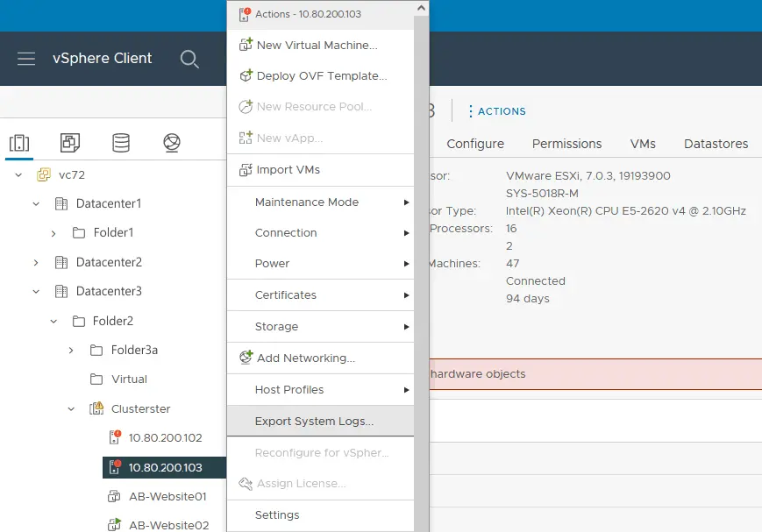
Task: Open the Storage submenu
Action: click(321, 327)
